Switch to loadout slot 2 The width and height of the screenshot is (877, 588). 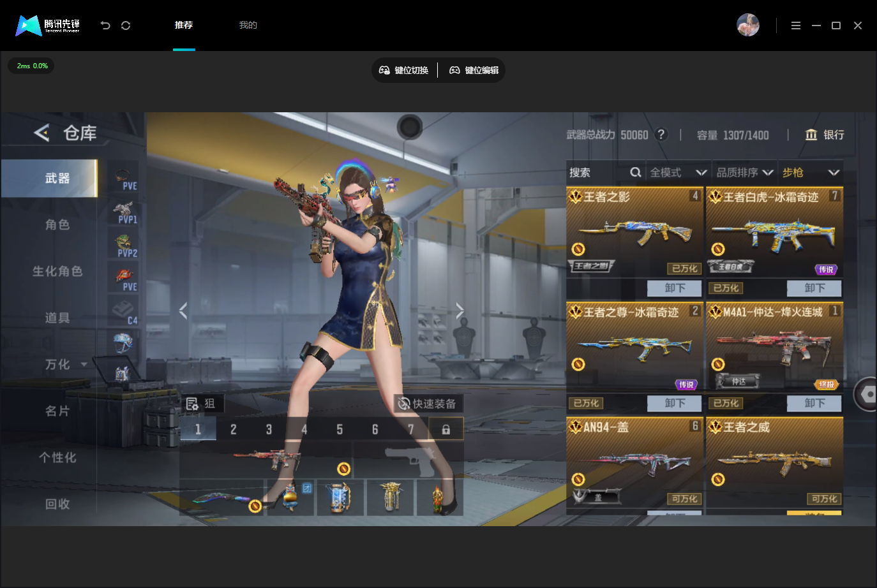tap(233, 429)
